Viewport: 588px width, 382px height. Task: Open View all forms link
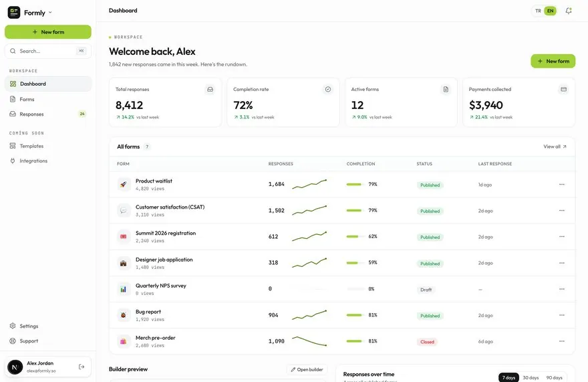555,147
